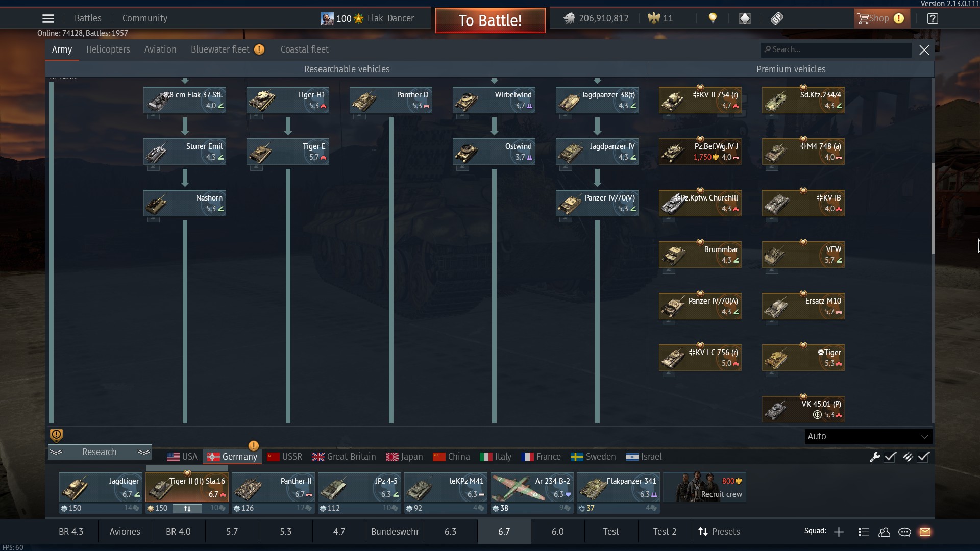The width and height of the screenshot is (980, 551).
Task: Select the Israel nation tab
Action: pyautogui.click(x=644, y=457)
